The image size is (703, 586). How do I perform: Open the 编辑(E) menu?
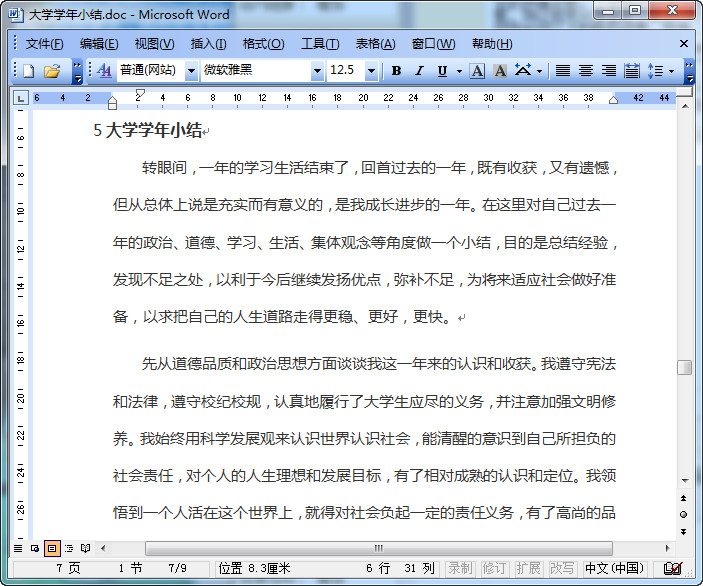coord(99,44)
